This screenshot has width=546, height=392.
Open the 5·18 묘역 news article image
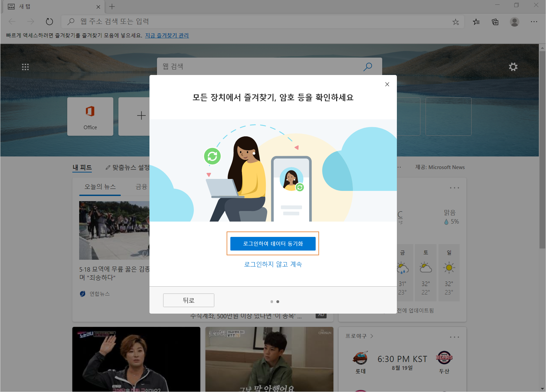tap(114, 230)
